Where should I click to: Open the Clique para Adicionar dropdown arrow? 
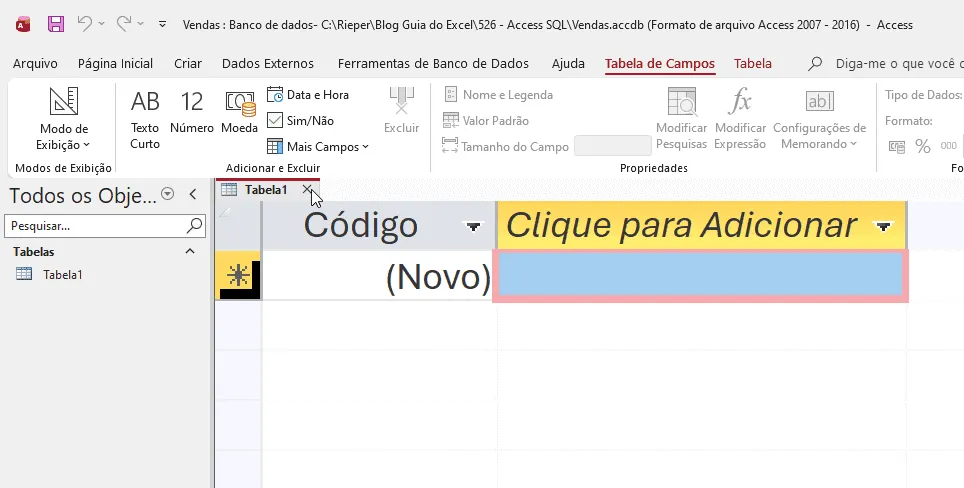883,227
